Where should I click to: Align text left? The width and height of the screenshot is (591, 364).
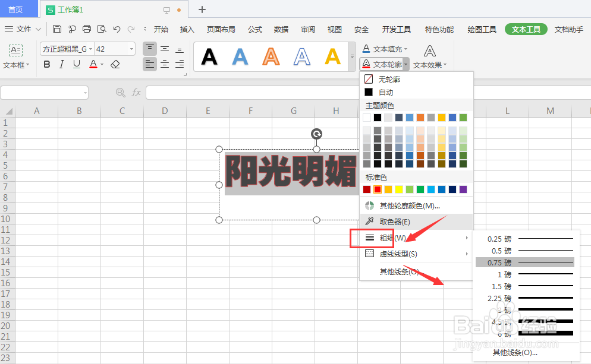point(150,64)
